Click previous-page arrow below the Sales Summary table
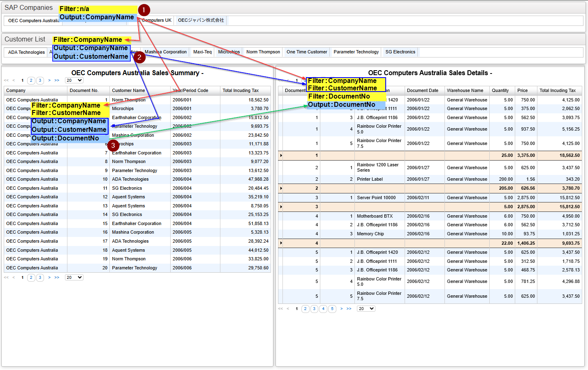 [14, 278]
